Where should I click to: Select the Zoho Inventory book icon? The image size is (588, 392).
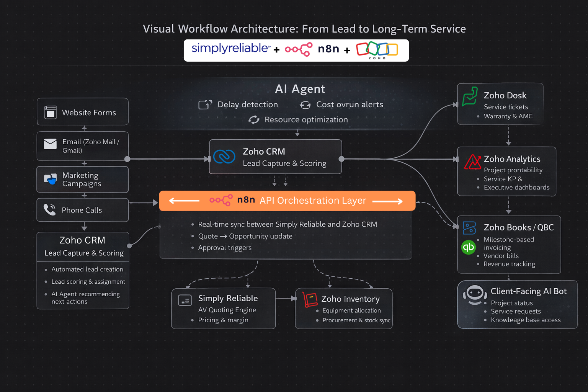tap(310, 300)
